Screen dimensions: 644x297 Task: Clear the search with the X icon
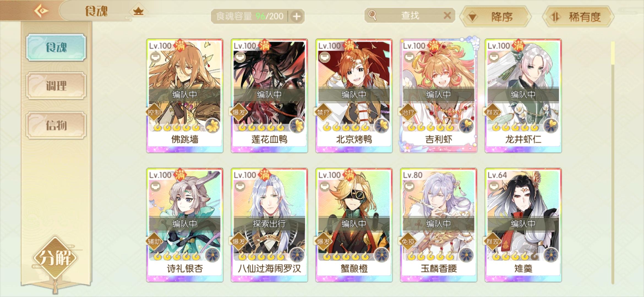click(447, 15)
